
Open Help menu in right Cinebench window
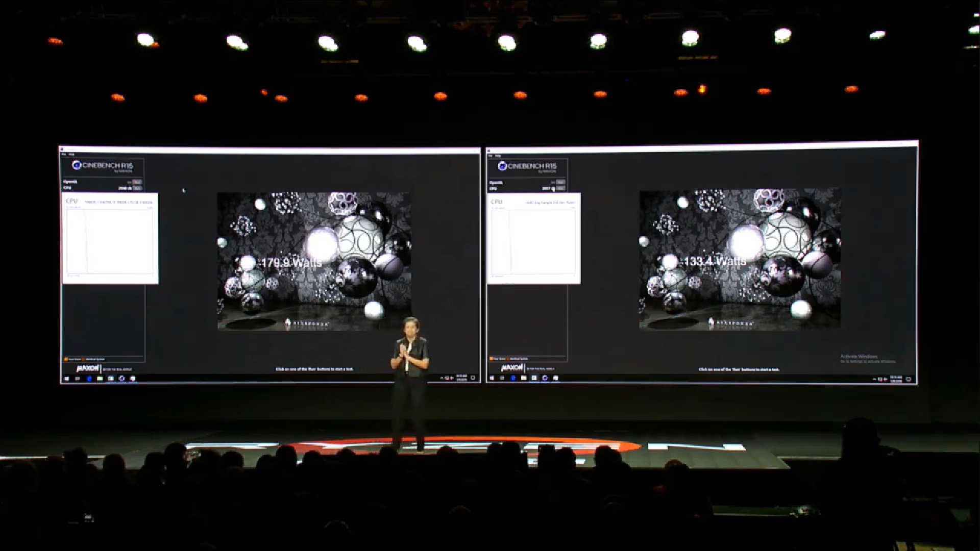click(498, 155)
